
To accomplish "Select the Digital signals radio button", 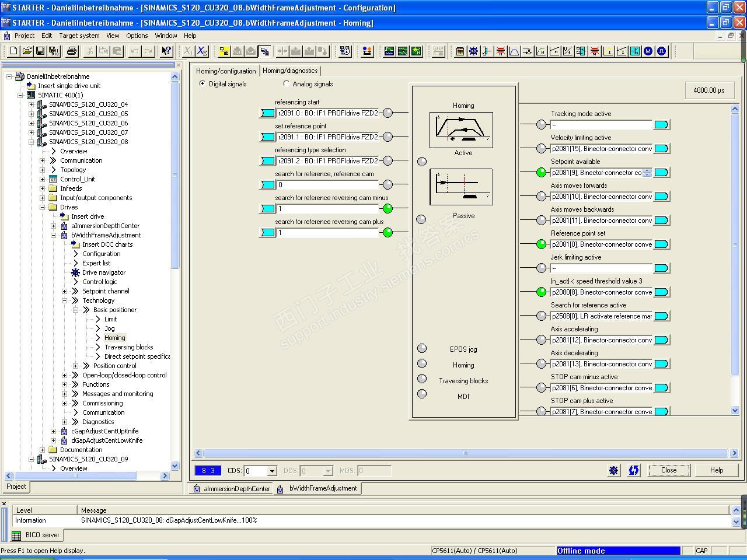I will coord(203,84).
